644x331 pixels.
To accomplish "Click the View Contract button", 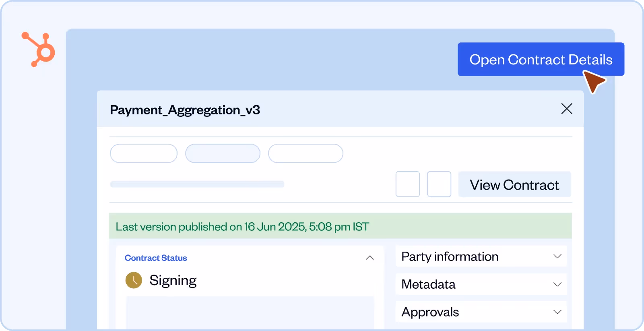I will 514,184.
